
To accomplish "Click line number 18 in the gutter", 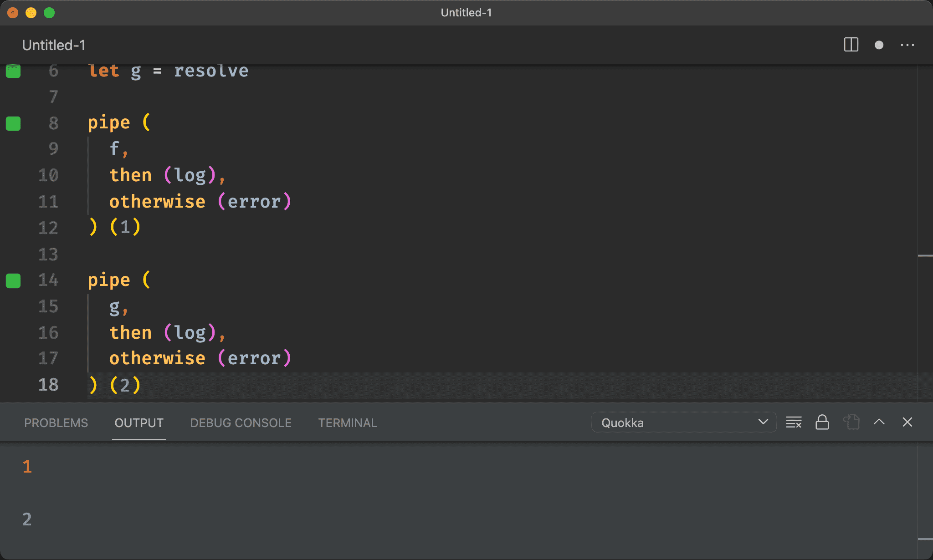I will pos(48,385).
